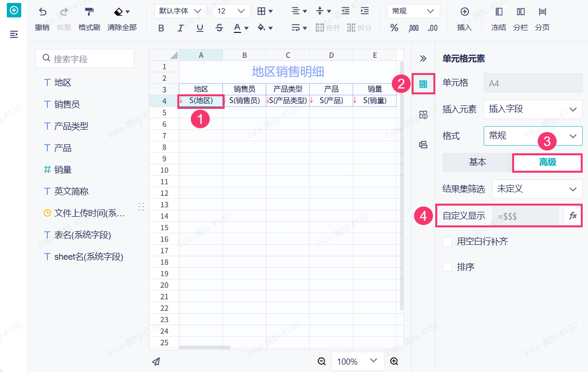Screen dimensions: 588x372
Task: Select the Format Painter (格式刷) tool
Action: click(89, 18)
